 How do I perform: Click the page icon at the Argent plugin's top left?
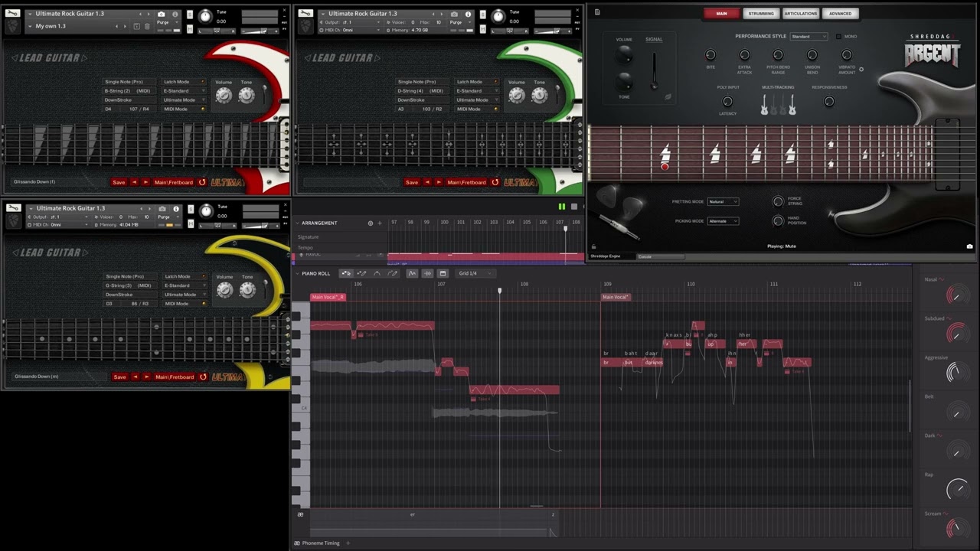(597, 12)
